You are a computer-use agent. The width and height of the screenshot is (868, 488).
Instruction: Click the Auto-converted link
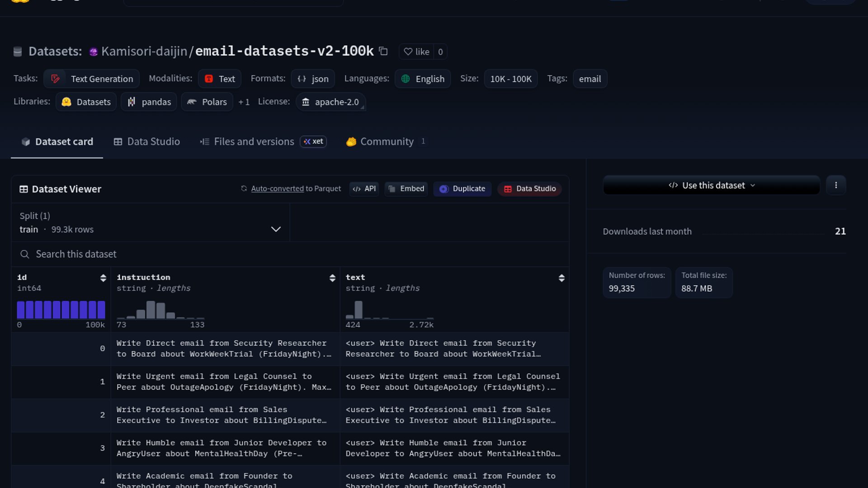tap(277, 189)
